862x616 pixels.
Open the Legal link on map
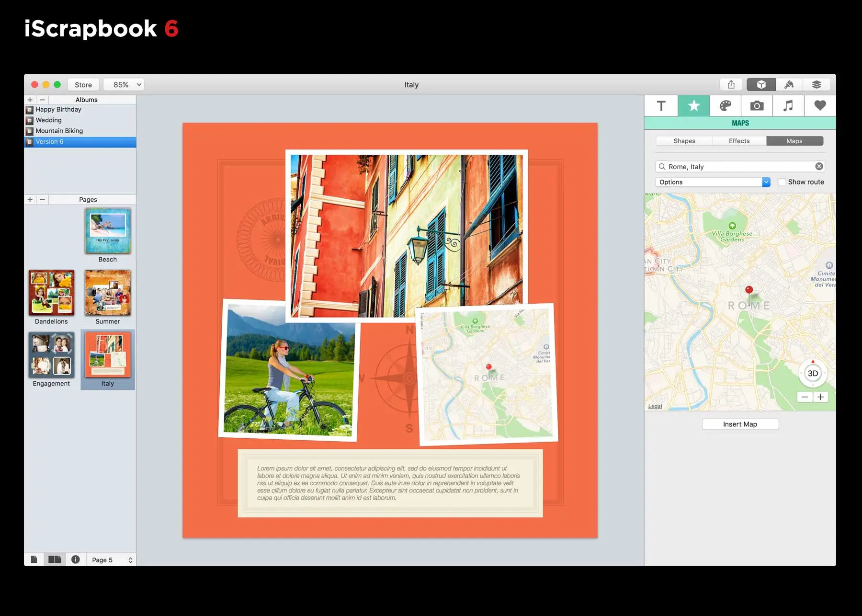[655, 406]
